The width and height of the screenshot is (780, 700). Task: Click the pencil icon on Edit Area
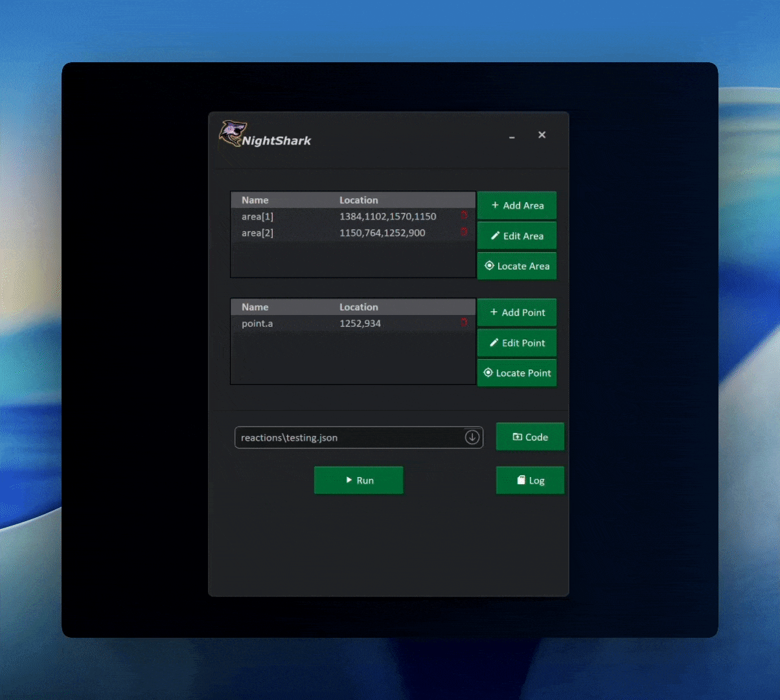pos(495,236)
